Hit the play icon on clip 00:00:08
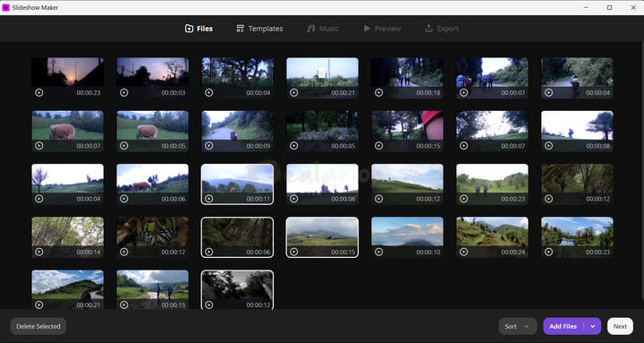Screen dimensions: 644x343 (548, 146)
